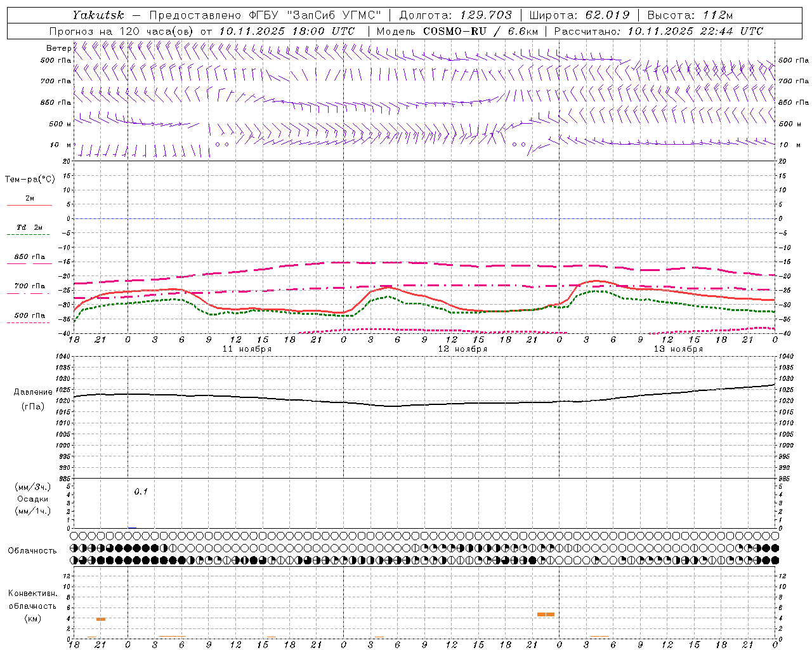Click the '12 ноября' date label
This screenshot has width=812, height=650.
click(462, 349)
